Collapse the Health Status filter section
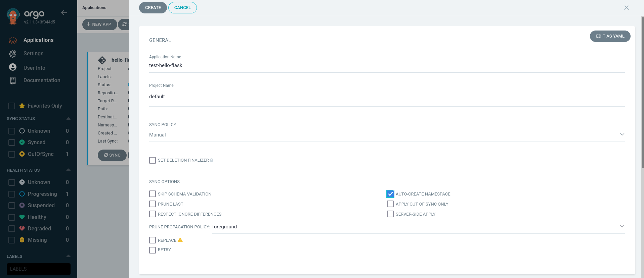This screenshot has height=278, width=644. point(68,170)
